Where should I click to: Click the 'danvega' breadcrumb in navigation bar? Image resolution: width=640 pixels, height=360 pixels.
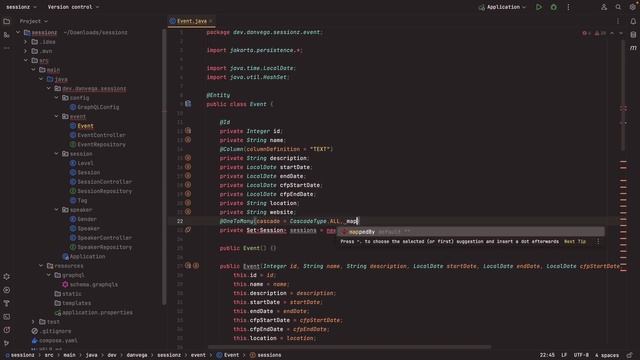click(x=137, y=355)
